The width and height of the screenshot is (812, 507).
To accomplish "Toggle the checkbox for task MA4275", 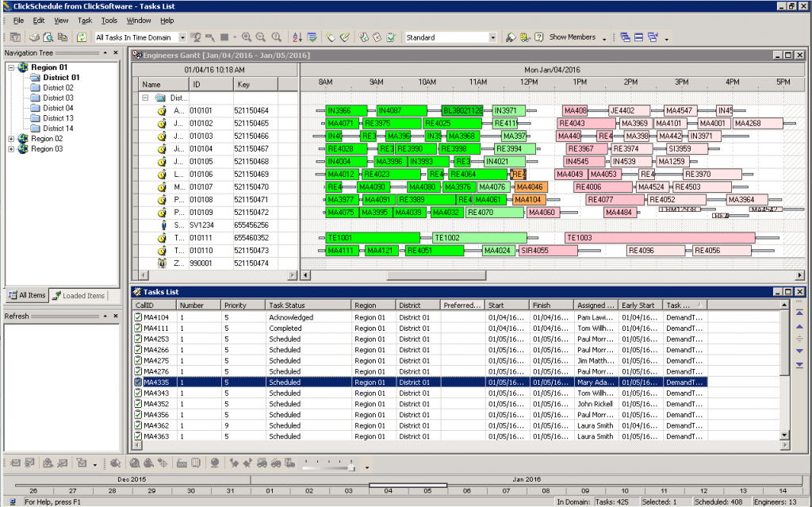I will 138,361.
